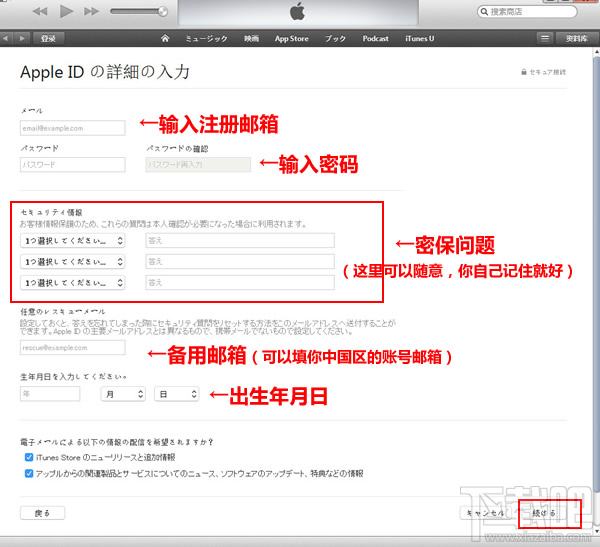Click the メール email input field
This screenshot has width=600, height=547.
point(73,128)
